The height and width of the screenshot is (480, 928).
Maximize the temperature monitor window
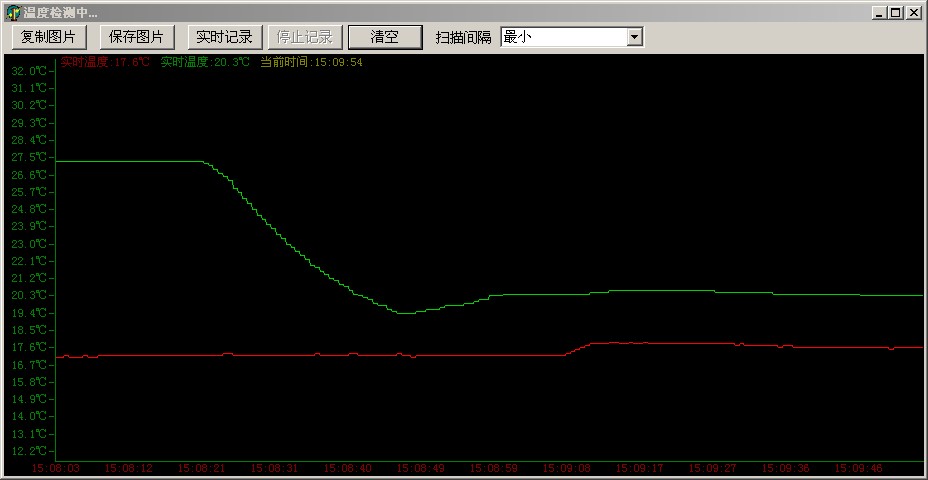[x=895, y=12]
